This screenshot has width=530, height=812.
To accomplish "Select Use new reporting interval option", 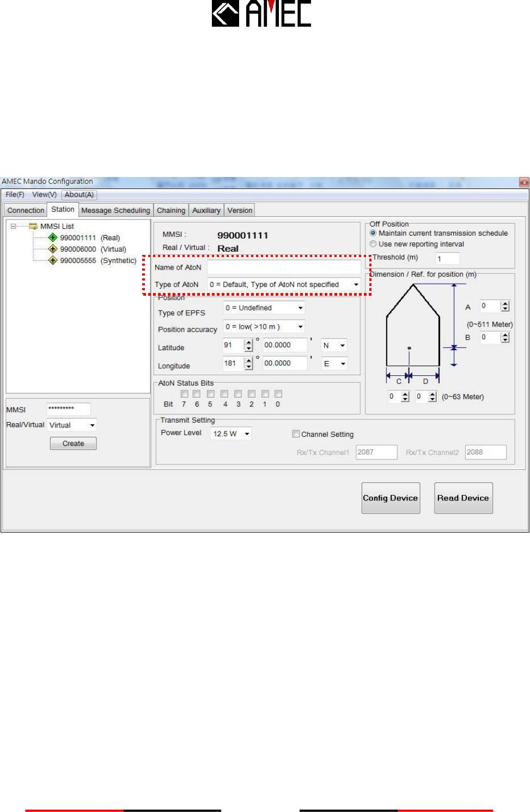I will click(373, 244).
